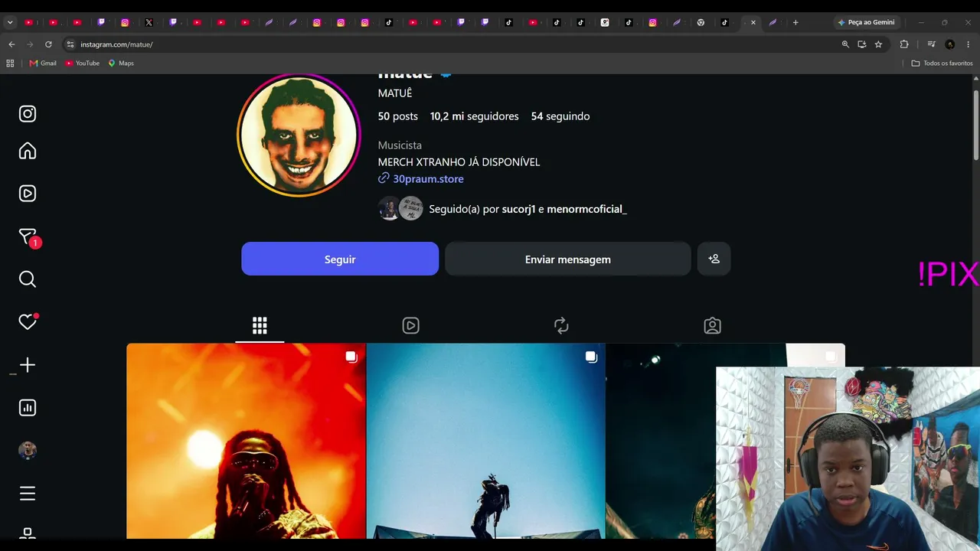This screenshot has height=551, width=980.
Task: Open Reels from the left sidebar
Action: pos(28,194)
